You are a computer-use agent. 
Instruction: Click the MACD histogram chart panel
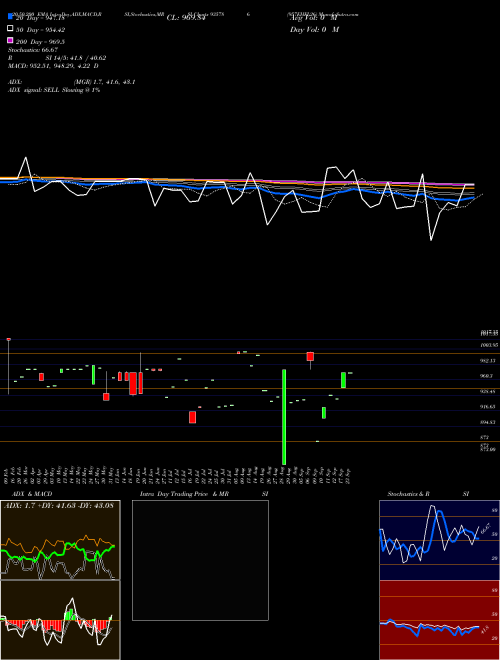pos(60,620)
